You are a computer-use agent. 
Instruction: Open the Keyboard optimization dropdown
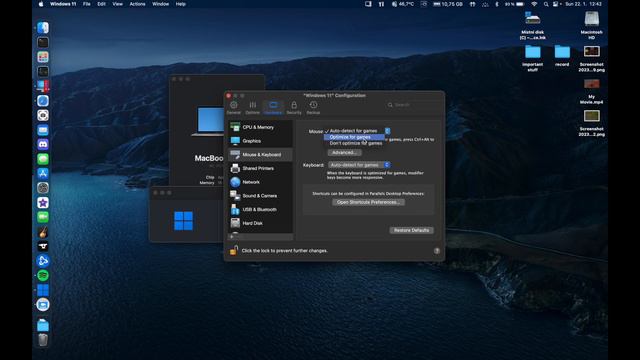coord(359,165)
